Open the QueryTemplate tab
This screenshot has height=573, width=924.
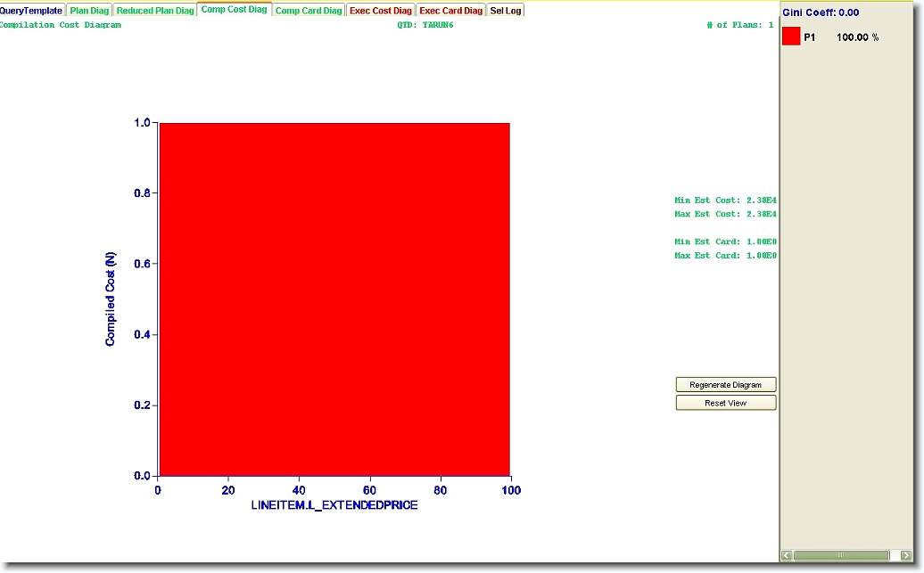[31, 11]
